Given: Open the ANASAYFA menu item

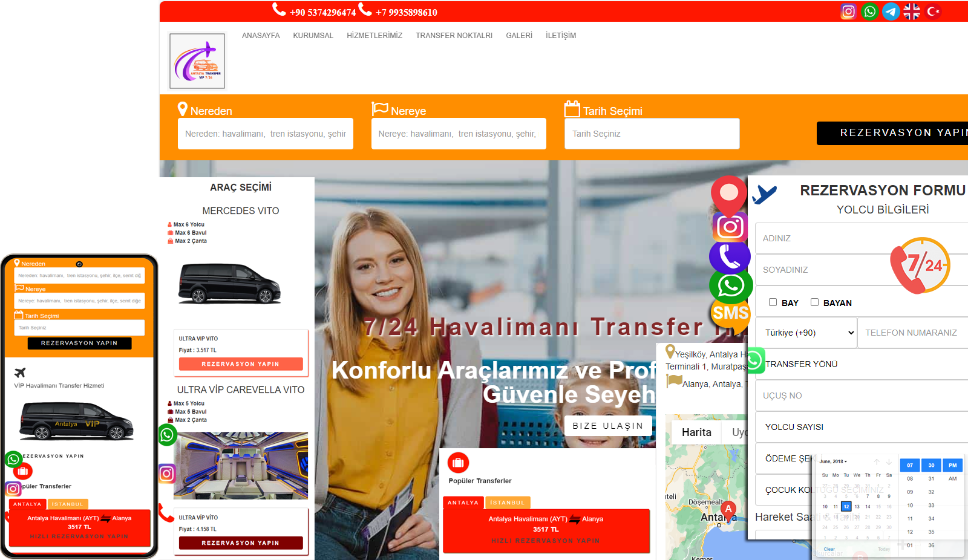Looking at the screenshot, I should [x=261, y=36].
